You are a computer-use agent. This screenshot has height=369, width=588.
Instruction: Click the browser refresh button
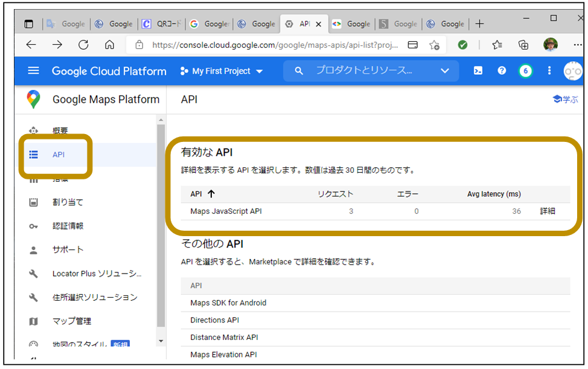click(83, 45)
